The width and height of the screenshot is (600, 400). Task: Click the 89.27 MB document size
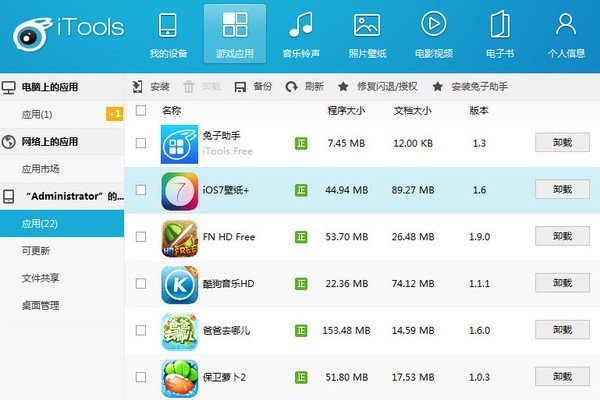(413, 190)
